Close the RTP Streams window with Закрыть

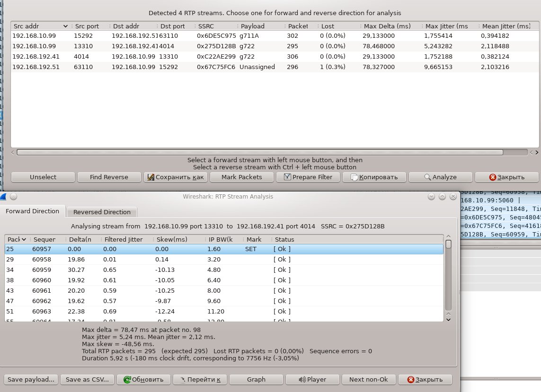(506, 177)
